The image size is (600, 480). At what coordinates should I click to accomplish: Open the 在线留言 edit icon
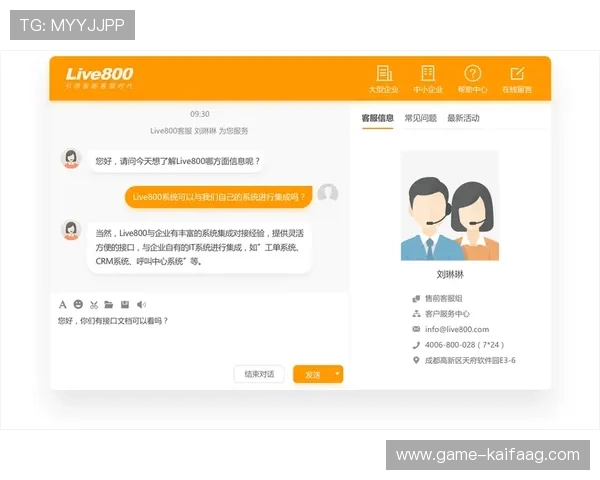(517, 79)
